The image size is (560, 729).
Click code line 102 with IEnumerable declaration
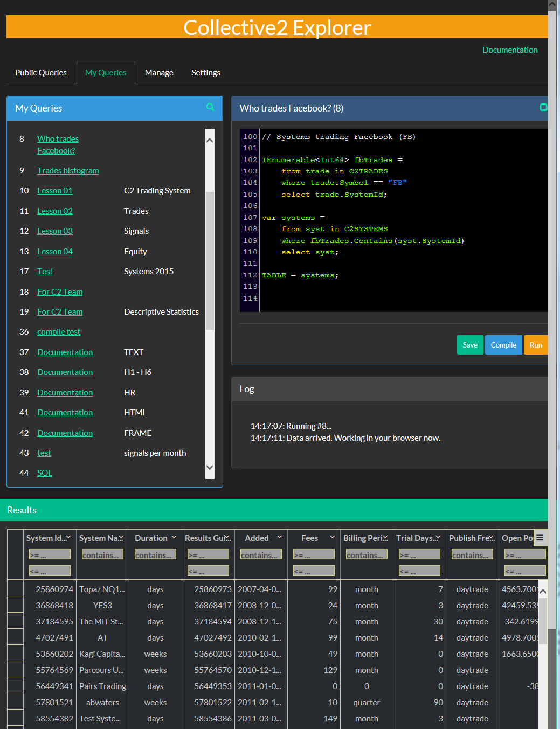[332, 160]
